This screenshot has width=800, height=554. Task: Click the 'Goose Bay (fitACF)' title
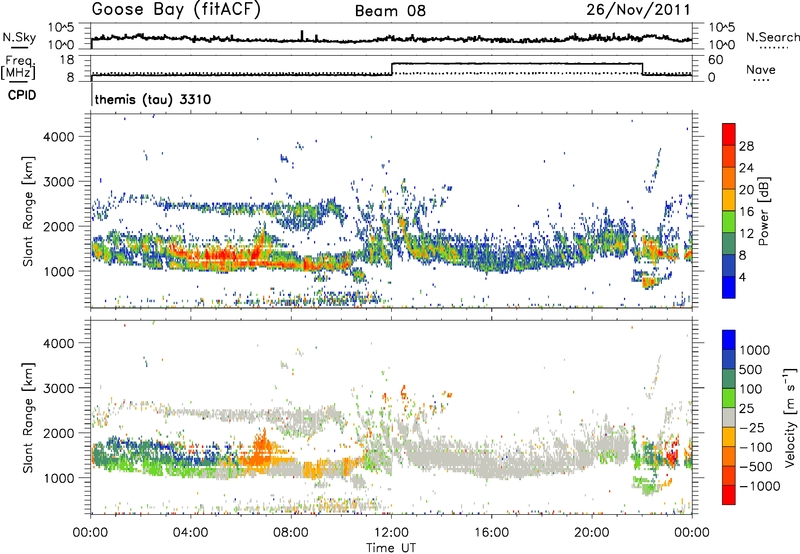[x=176, y=9]
